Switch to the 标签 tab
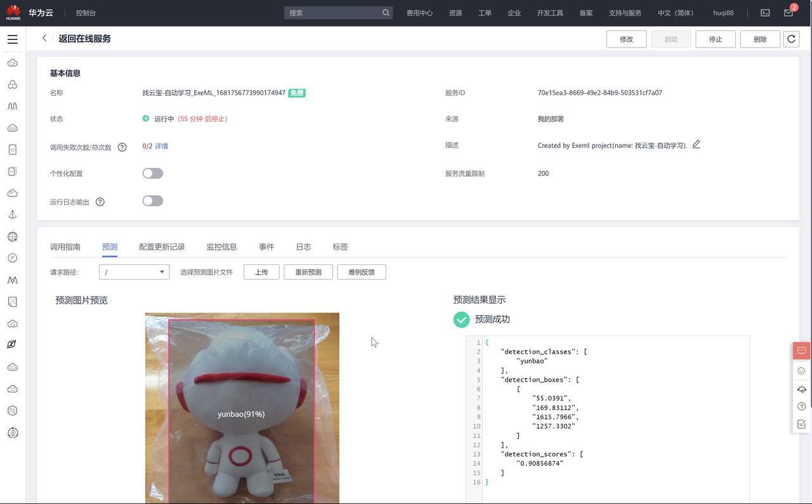This screenshot has height=504, width=812. point(341,247)
